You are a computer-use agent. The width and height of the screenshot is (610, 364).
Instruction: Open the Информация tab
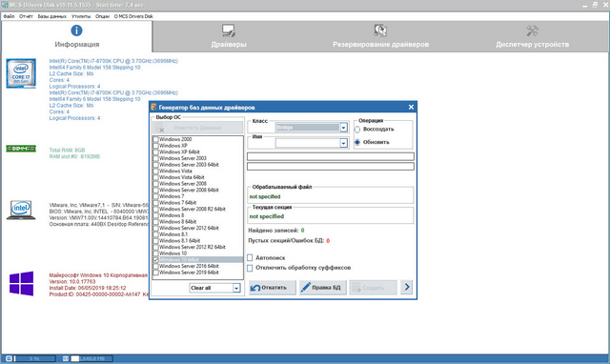click(x=76, y=36)
